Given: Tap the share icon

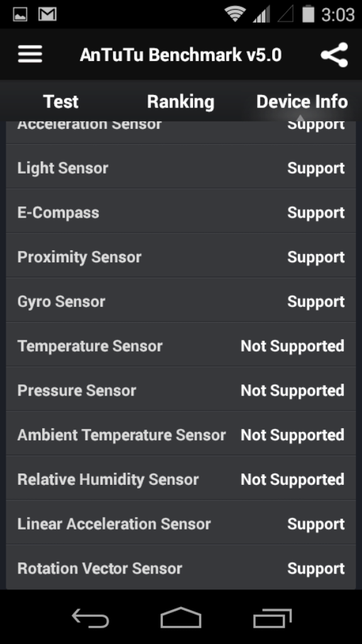Looking at the screenshot, I should point(334,55).
